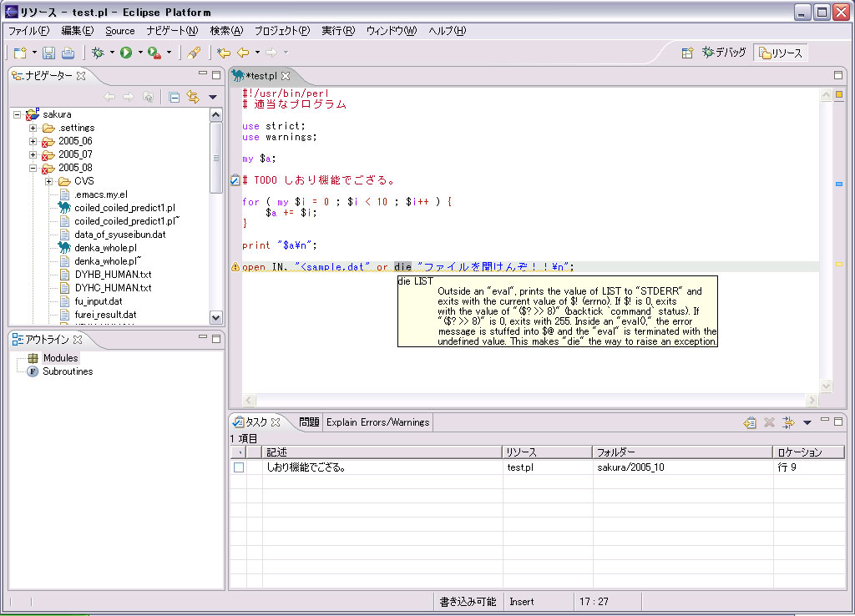Click the camel icon of denka_whole.pl

click(64, 248)
